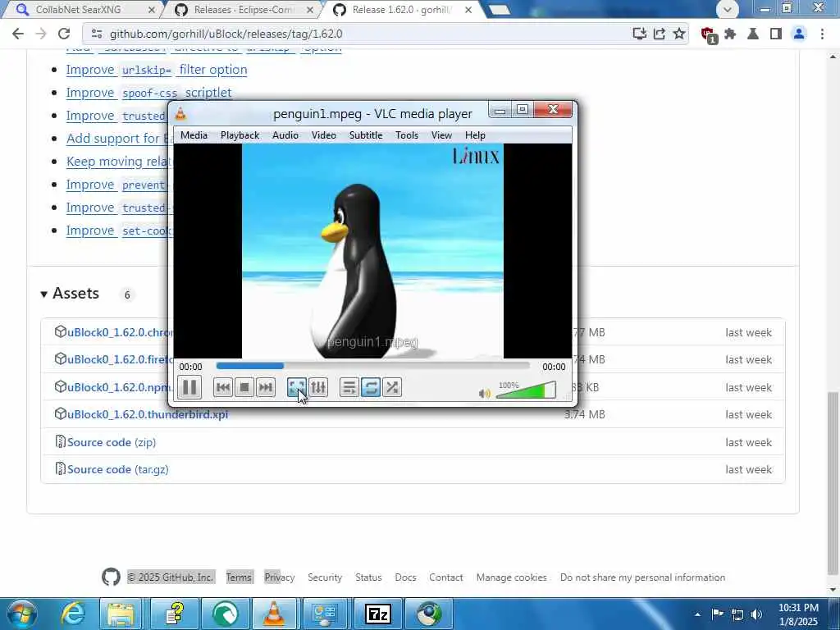Open Improve urlskip= filter option link

tap(157, 71)
